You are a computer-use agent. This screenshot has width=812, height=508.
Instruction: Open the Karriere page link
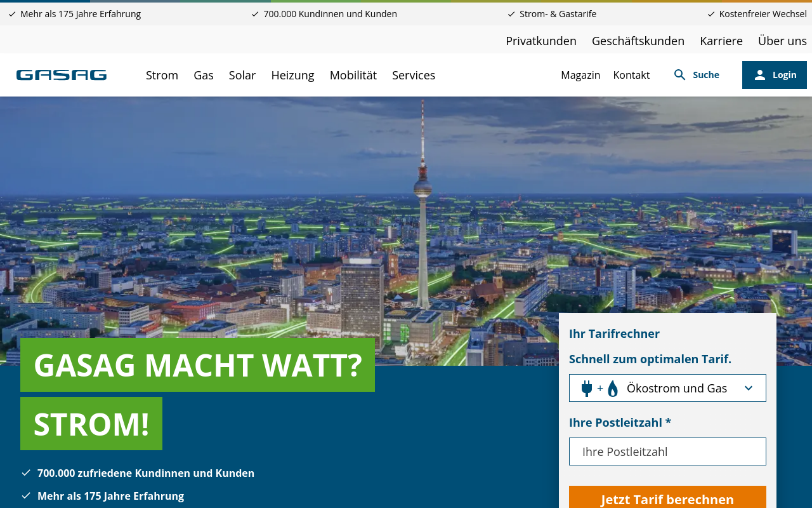[x=721, y=40]
